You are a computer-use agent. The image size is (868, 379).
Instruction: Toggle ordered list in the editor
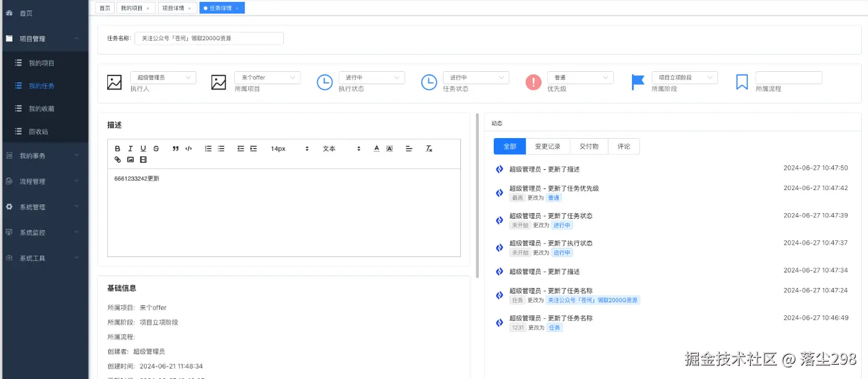point(208,149)
